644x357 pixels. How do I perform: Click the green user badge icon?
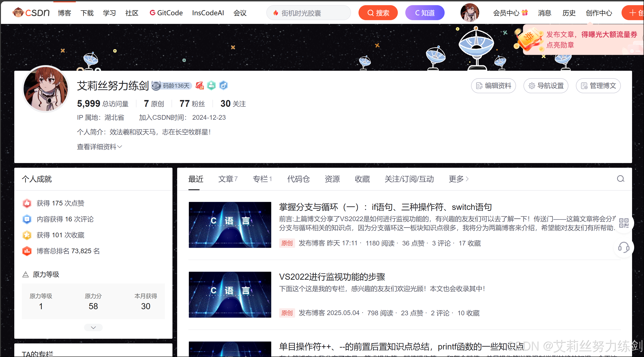(211, 86)
